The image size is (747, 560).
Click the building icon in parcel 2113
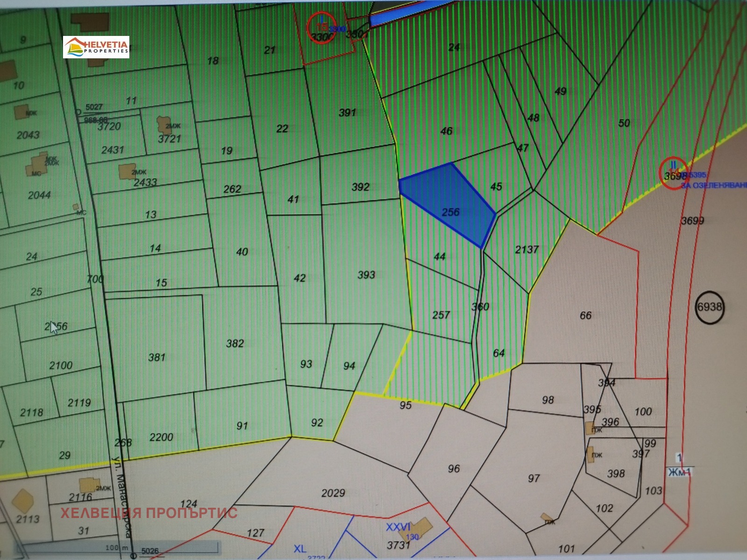tap(22, 500)
